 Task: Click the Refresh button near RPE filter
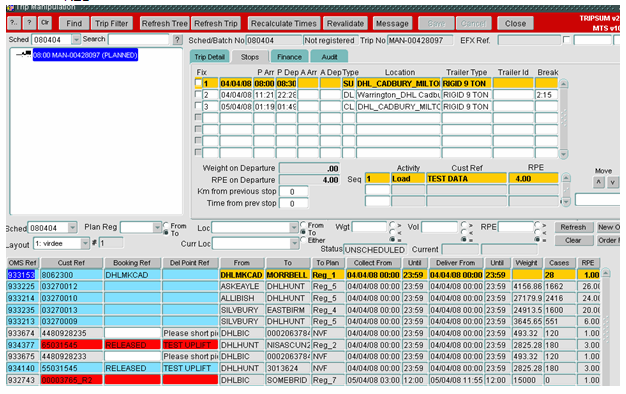point(573,227)
